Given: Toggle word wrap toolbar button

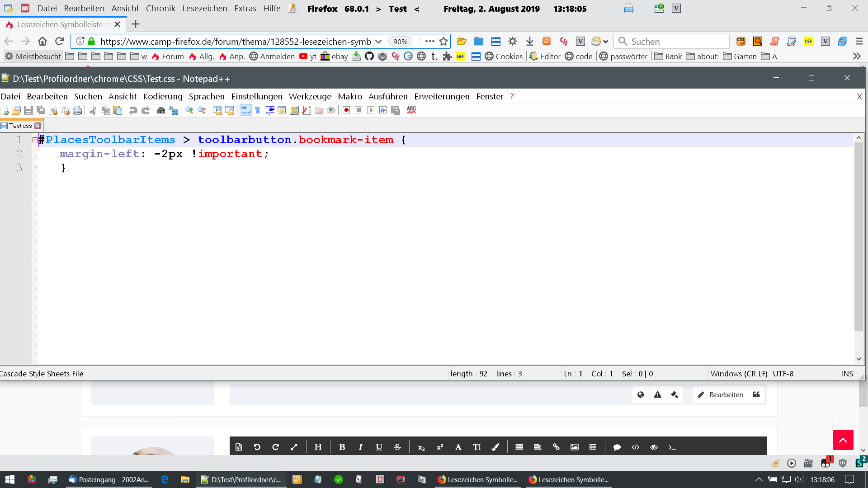Looking at the screenshot, I should pos(245,110).
